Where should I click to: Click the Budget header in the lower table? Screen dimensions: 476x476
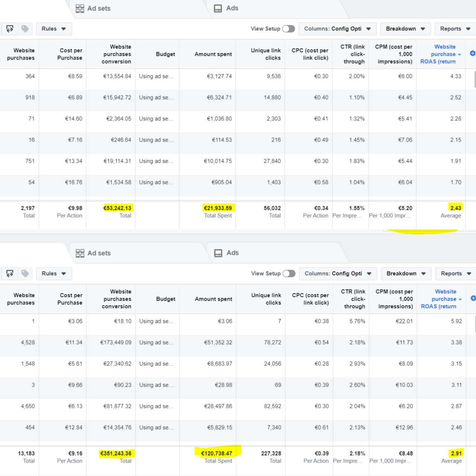(165, 299)
